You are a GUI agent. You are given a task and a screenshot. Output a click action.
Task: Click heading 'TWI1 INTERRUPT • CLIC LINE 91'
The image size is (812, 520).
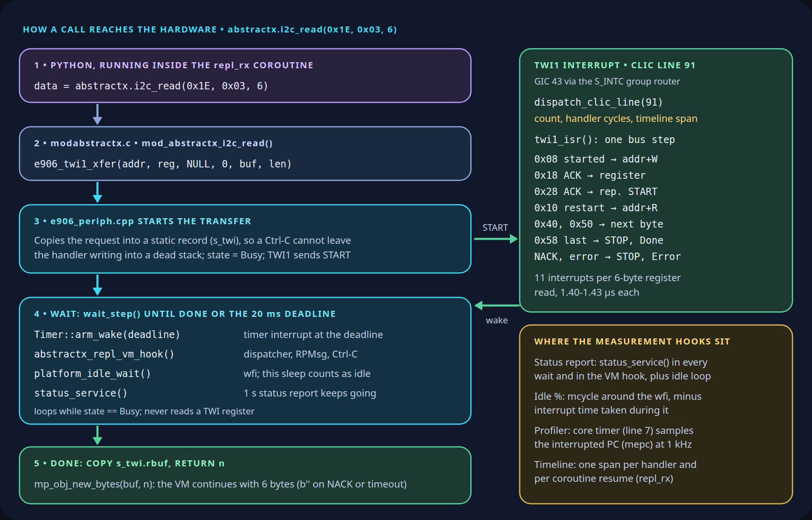pos(615,65)
